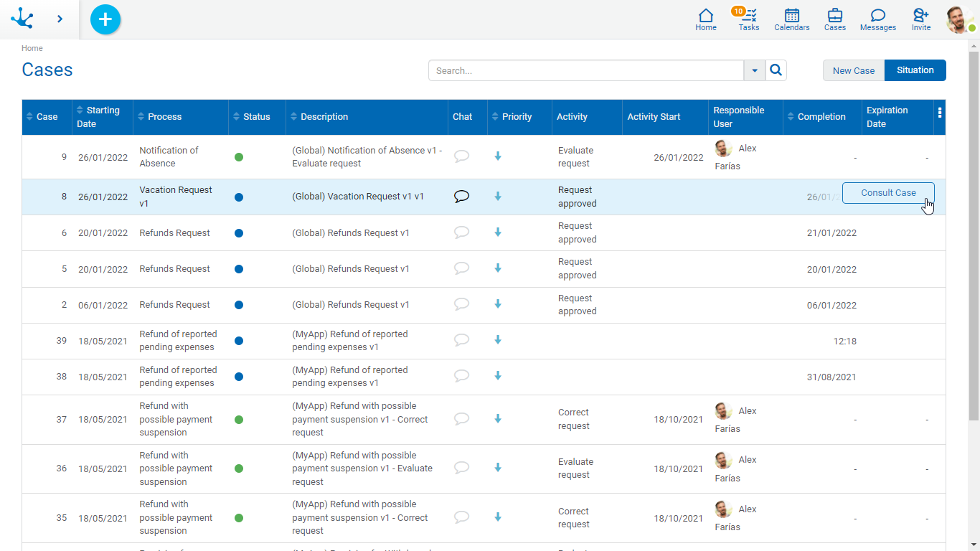Image resolution: width=980 pixels, height=551 pixels.
Task: Open Tasks with the 10 badge
Action: pos(748,19)
